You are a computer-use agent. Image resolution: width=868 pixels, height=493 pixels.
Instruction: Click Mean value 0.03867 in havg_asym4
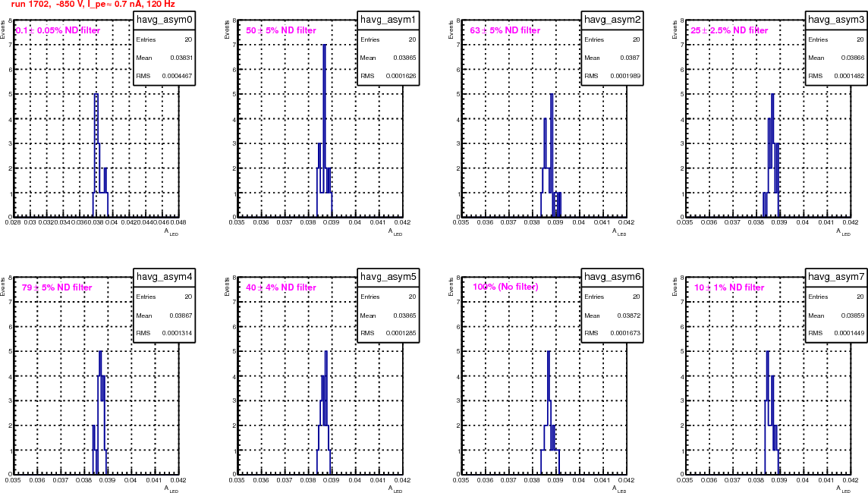[x=181, y=316]
